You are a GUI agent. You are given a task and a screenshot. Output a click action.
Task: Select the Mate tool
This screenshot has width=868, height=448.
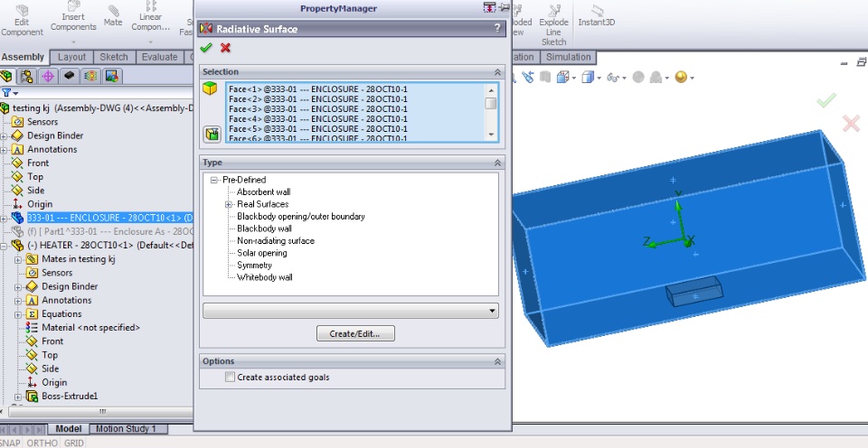[113, 16]
